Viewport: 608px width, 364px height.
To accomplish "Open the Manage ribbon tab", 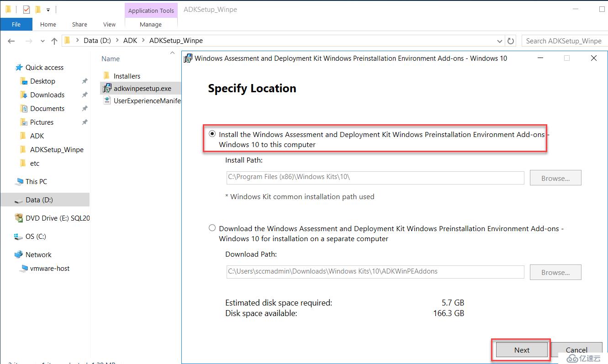I will 151,24.
